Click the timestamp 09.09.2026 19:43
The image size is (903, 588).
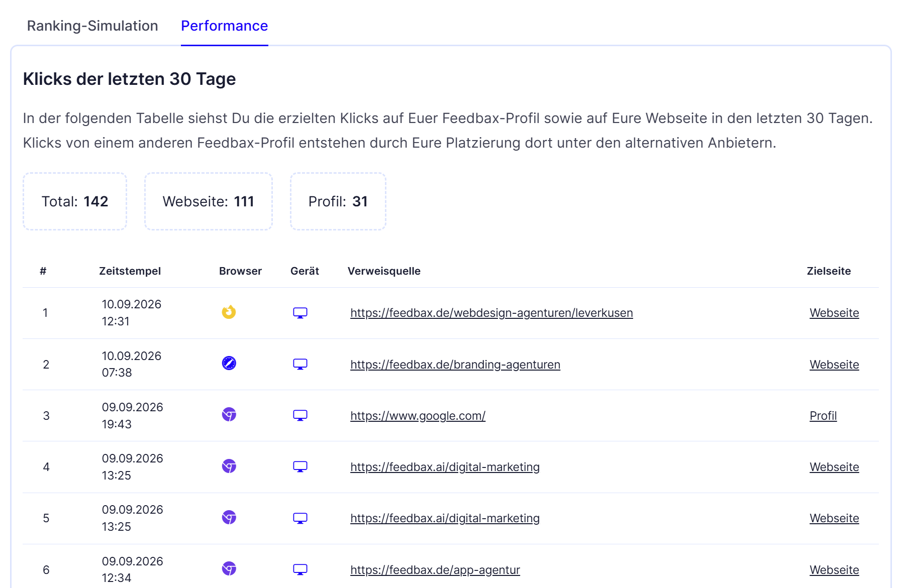[x=133, y=416]
